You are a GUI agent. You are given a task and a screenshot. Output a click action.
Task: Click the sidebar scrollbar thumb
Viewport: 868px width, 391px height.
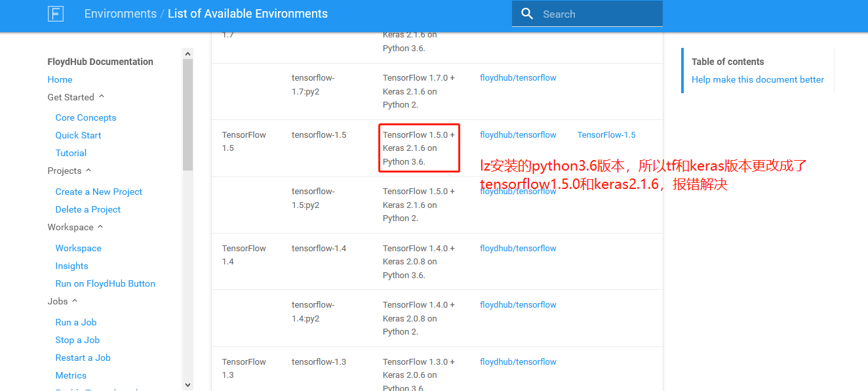[x=187, y=115]
